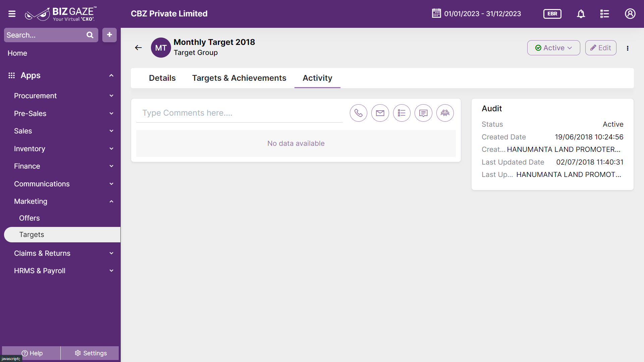Open the user profile icon
Image resolution: width=644 pixels, height=362 pixels.
pyautogui.click(x=630, y=14)
